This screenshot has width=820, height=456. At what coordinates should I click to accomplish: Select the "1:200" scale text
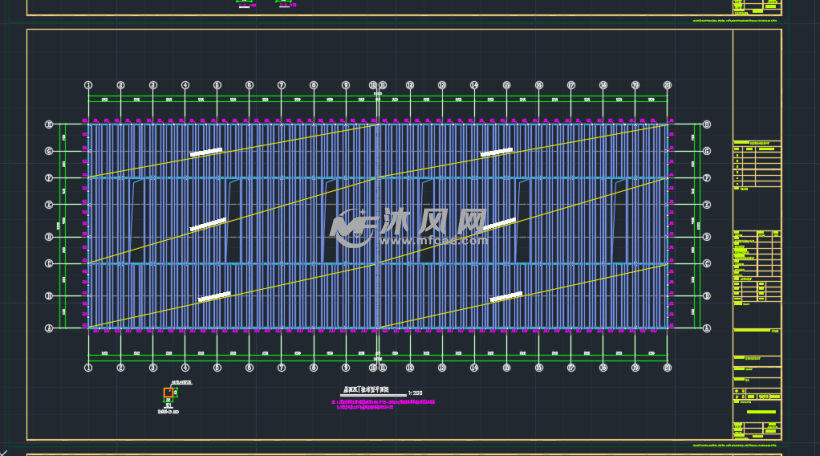tap(415, 393)
